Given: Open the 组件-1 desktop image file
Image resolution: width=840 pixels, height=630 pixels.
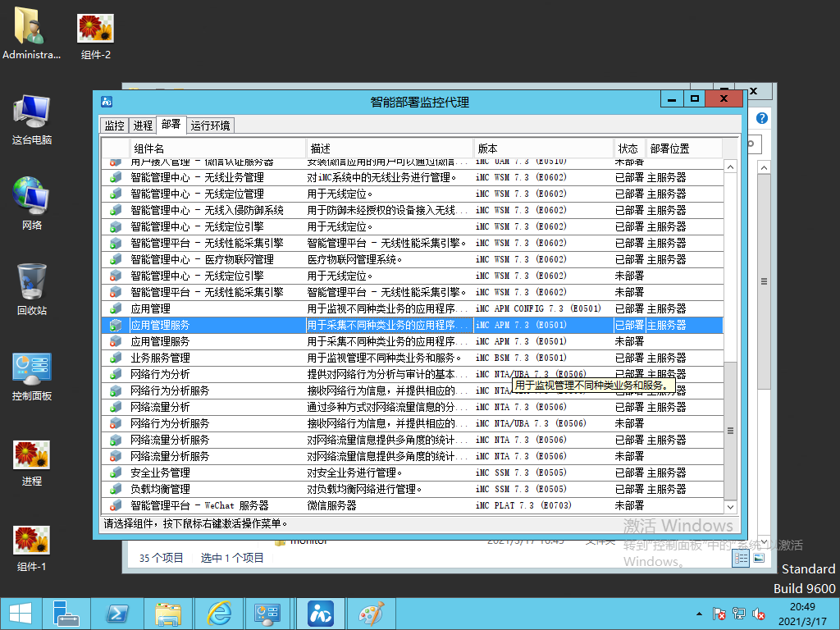Looking at the screenshot, I should (32, 549).
